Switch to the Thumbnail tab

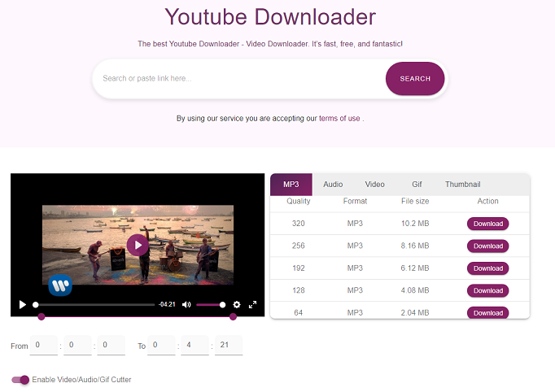coord(462,185)
